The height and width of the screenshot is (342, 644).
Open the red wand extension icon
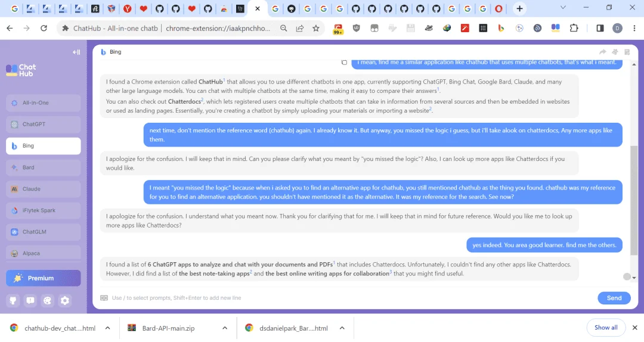[x=465, y=28]
